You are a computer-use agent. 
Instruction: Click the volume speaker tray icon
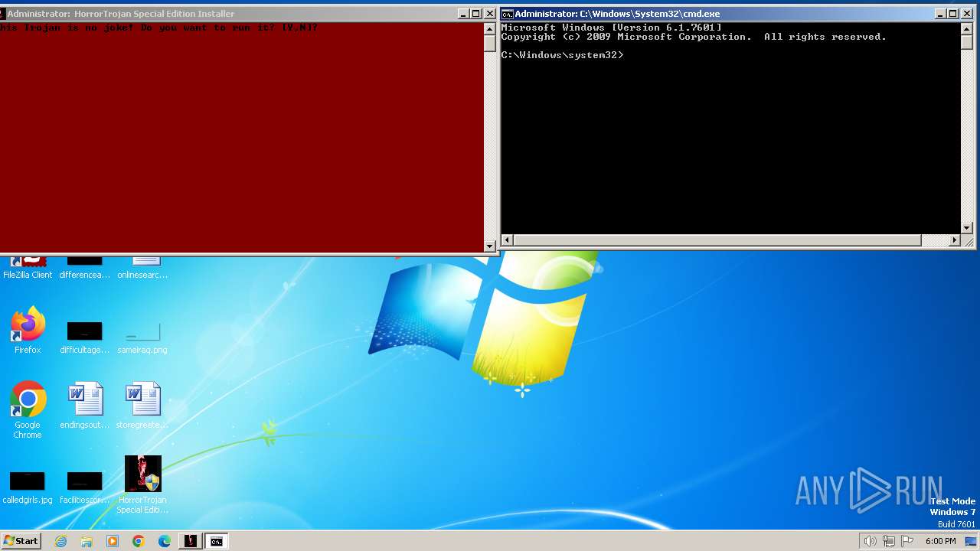pos(870,541)
